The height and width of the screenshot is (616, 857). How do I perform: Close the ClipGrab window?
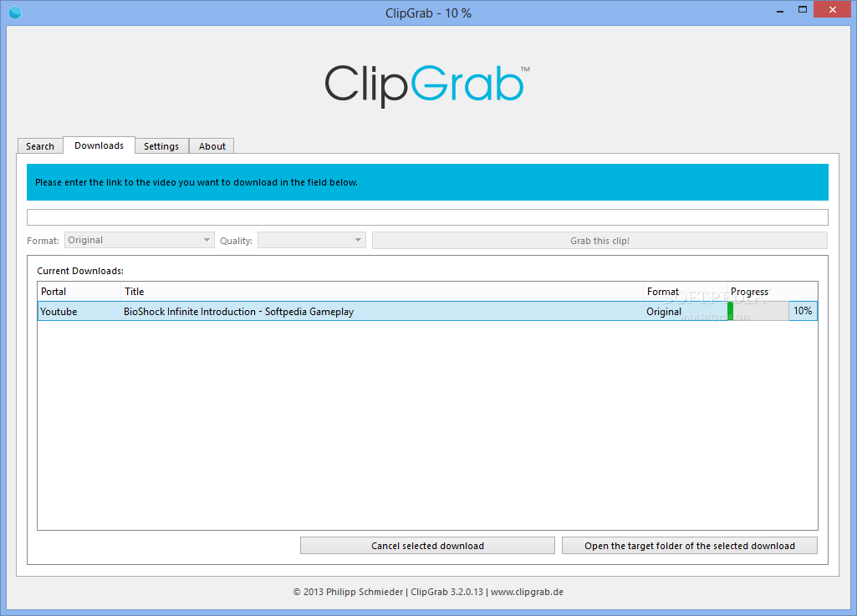pos(833,10)
